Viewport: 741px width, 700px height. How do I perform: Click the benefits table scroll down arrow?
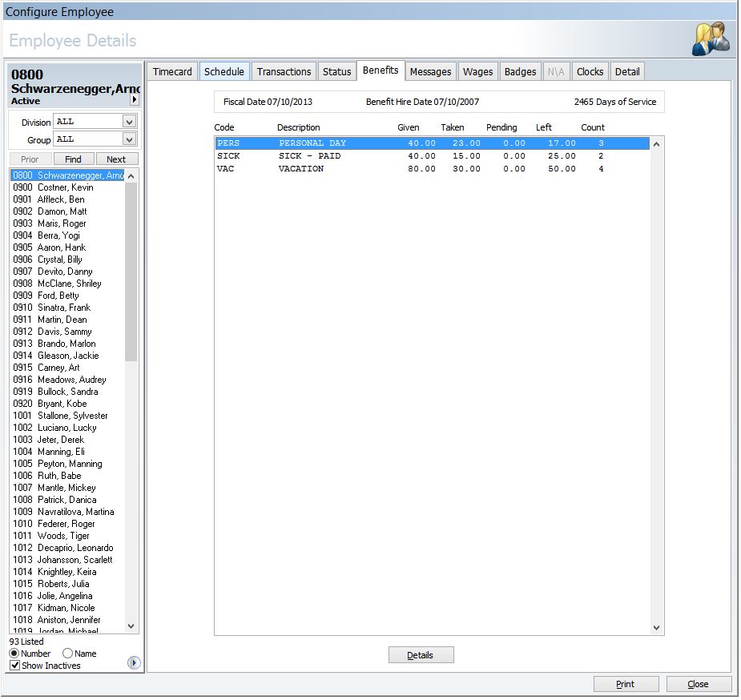click(x=656, y=629)
